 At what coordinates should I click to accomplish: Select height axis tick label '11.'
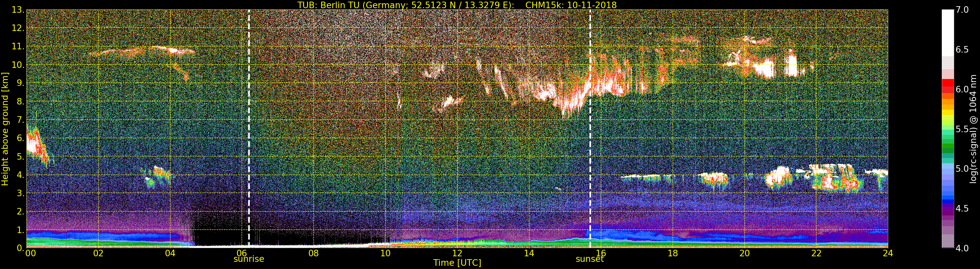coord(18,47)
